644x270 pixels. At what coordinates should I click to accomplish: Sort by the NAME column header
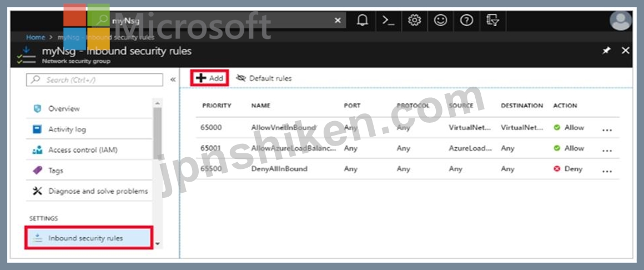pos(261,106)
